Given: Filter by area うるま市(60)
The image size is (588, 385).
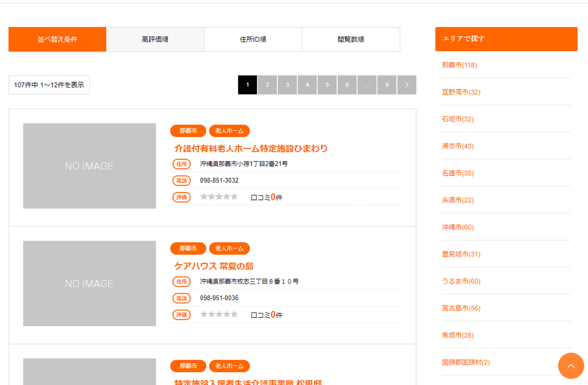Looking at the screenshot, I should tap(461, 281).
